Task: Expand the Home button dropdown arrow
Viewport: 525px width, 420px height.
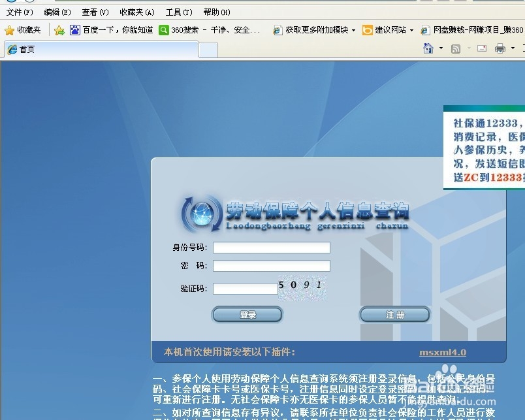Action: 441,48
